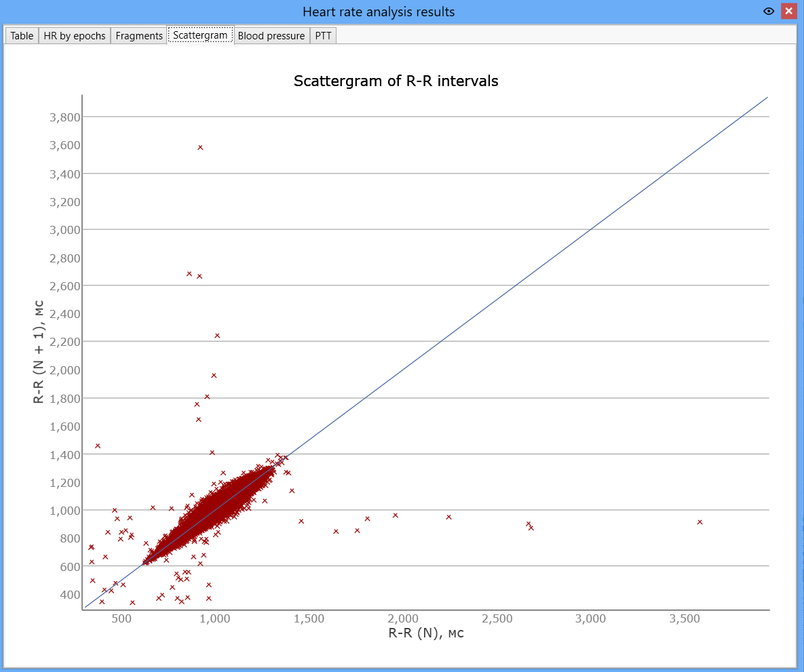Select the Fragments tab
The image size is (804, 672).
[139, 36]
